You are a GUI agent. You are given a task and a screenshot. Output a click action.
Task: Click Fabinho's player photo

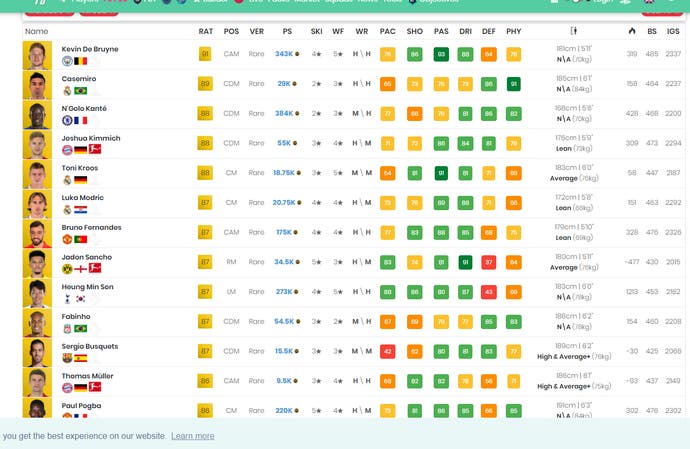tap(37, 322)
